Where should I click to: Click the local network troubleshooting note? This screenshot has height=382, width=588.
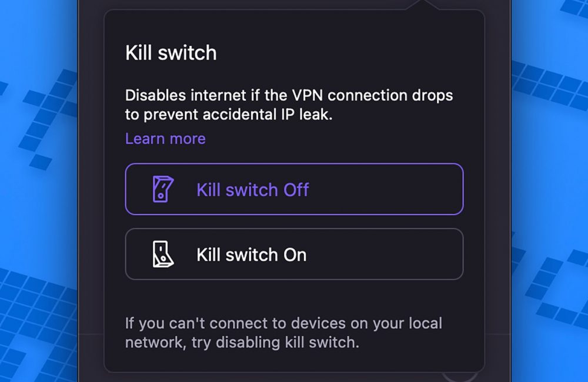point(283,323)
